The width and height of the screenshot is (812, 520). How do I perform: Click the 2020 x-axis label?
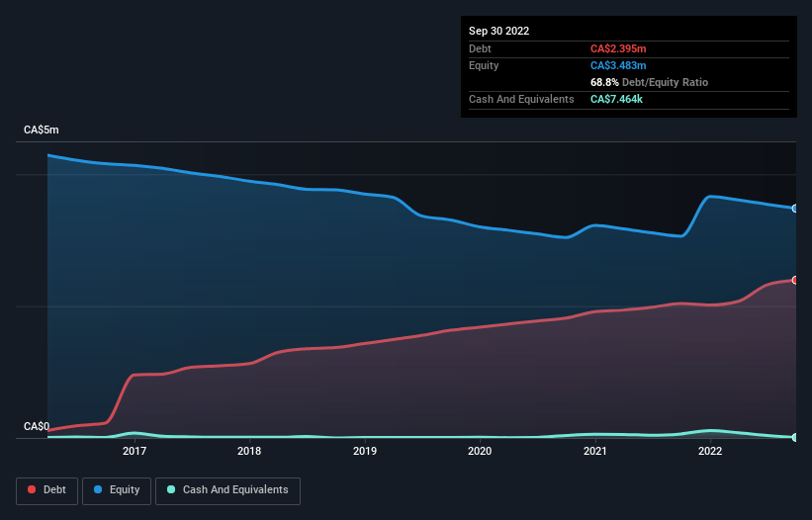(480, 451)
